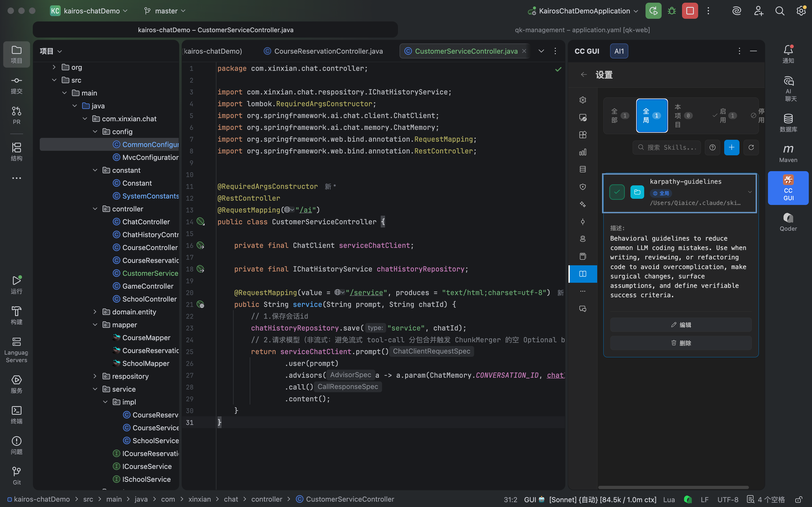Click the 编辑 edit button

click(x=681, y=325)
